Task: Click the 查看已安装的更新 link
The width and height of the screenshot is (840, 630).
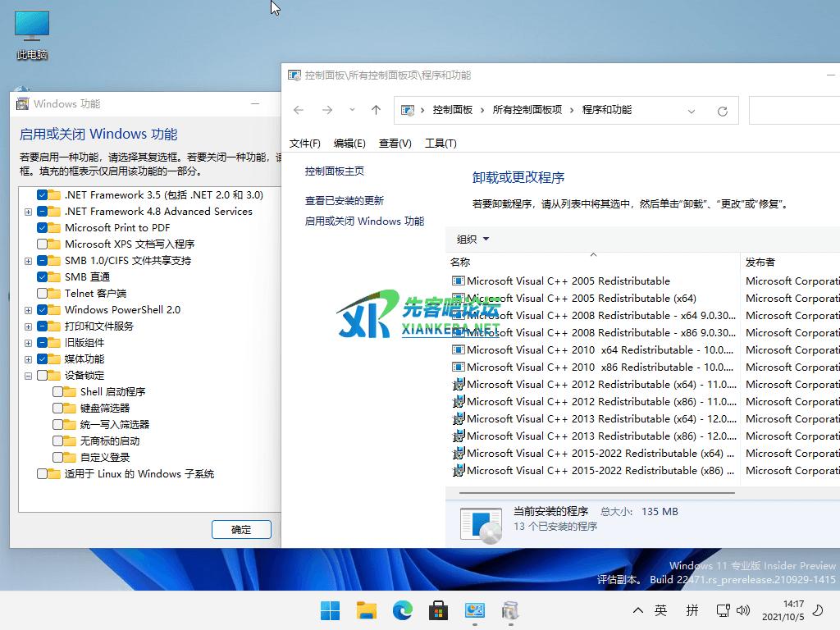Action: [344, 201]
